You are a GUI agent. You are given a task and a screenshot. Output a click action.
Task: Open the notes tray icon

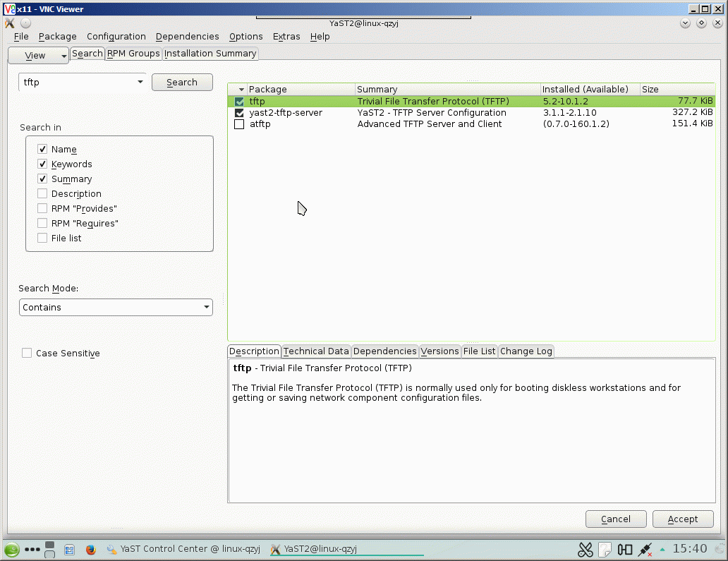[605, 550]
